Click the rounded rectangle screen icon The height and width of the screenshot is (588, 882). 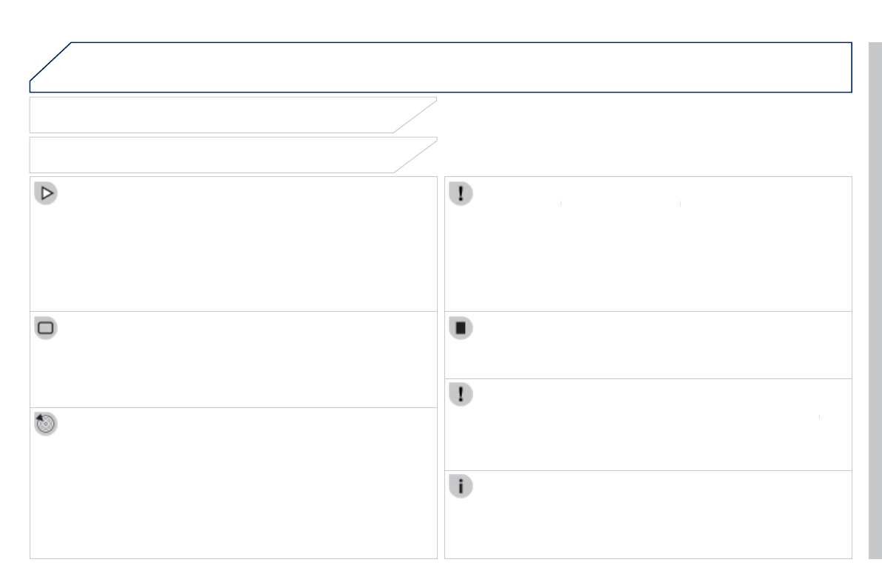[46, 328]
